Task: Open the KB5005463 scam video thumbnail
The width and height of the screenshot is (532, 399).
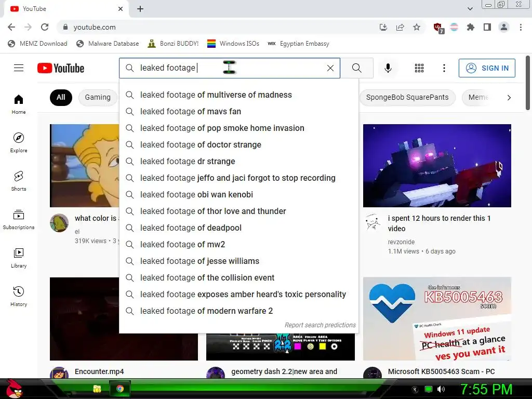Action: coord(437,318)
